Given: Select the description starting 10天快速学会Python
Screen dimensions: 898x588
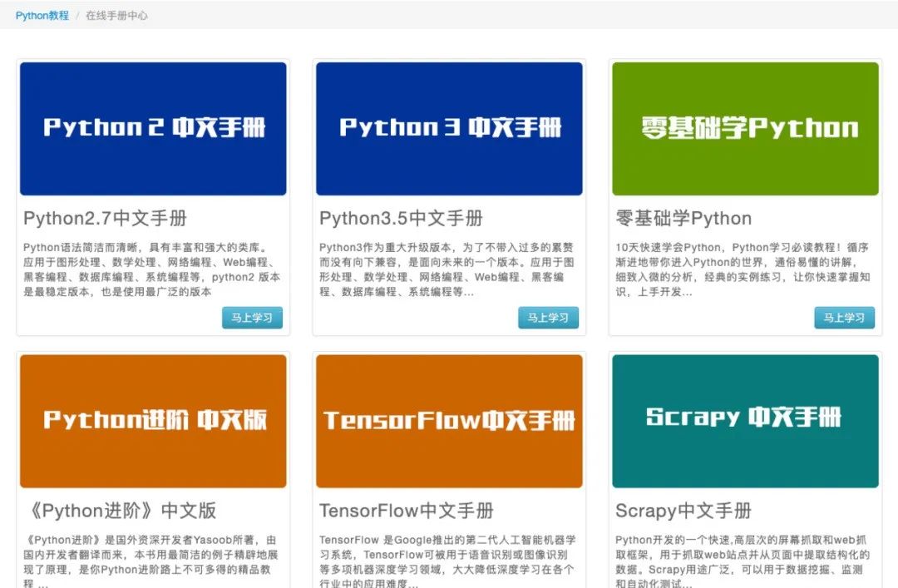Looking at the screenshot, I should pos(743,269).
